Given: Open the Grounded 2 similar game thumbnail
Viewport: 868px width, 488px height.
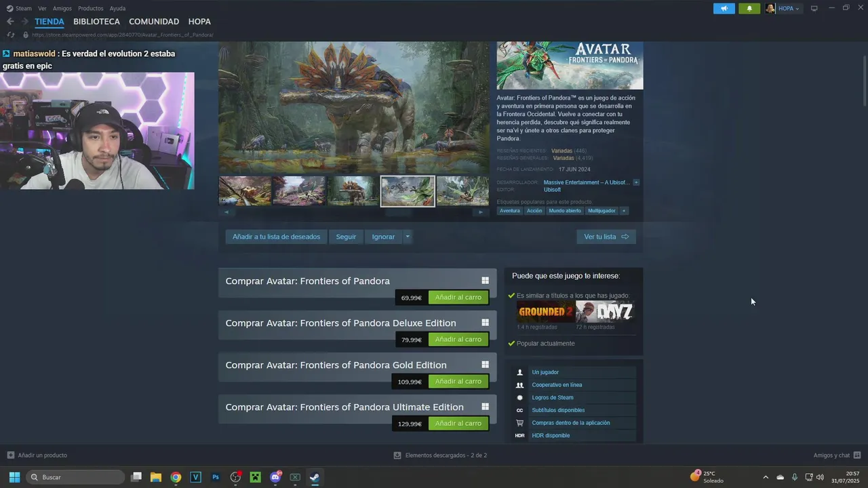Looking at the screenshot, I should click(x=546, y=312).
